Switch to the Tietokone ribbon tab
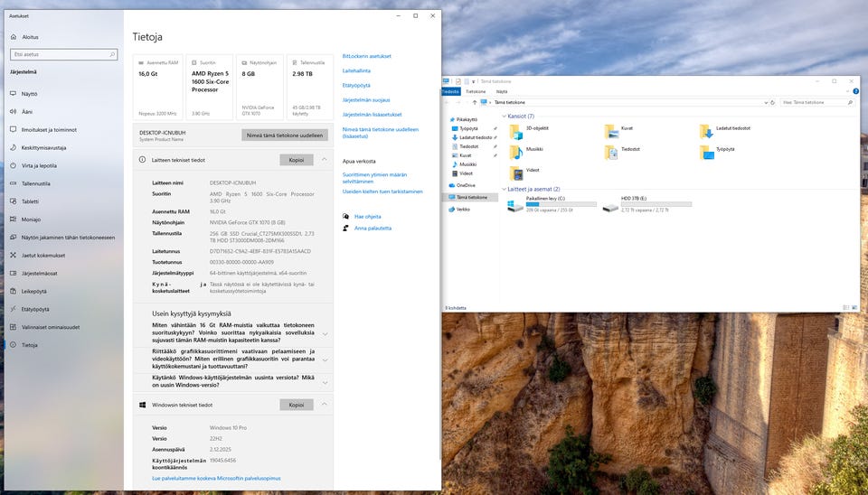868x495 pixels. click(x=476, y=91)
